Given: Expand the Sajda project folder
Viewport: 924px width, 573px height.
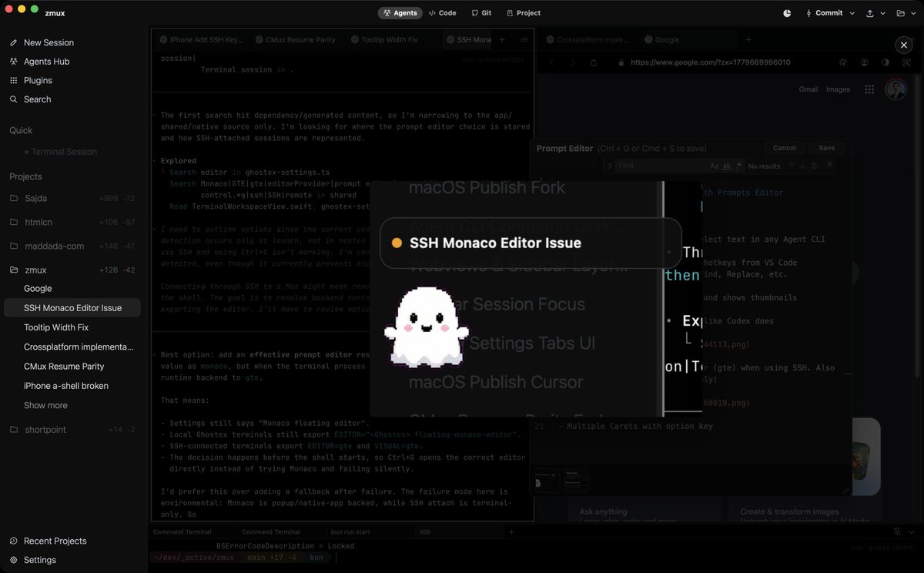Looking at the screenshot, I should [x=72, y=198].
